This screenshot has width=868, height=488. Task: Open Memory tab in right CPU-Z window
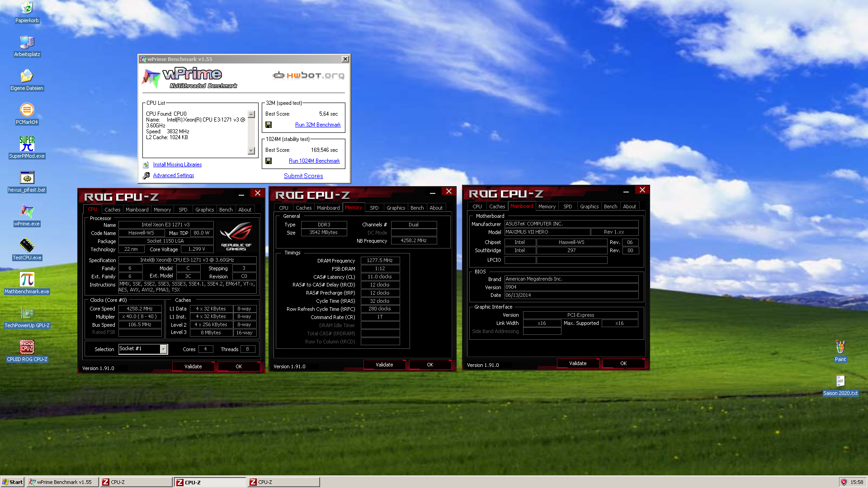click(x=547, y=206)
